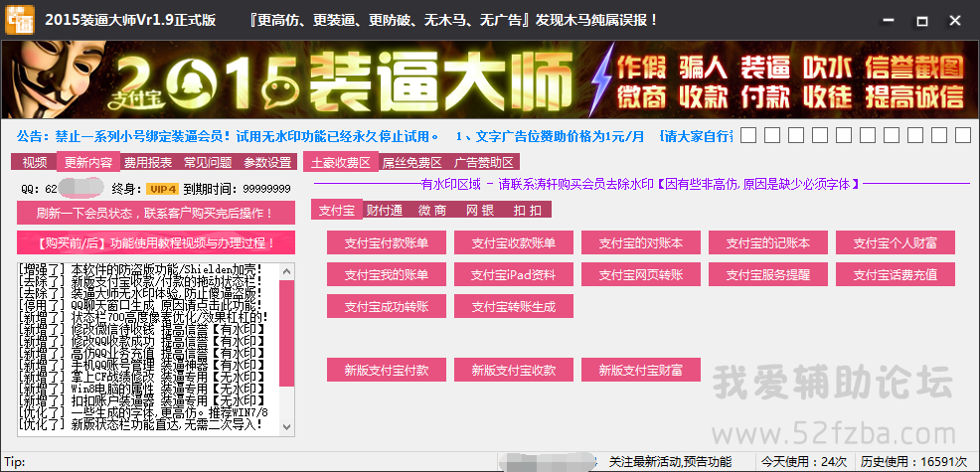Screen dimensions: 980x472
Task: Open 新版支付宝财富
Action: (x=641, y=370)
